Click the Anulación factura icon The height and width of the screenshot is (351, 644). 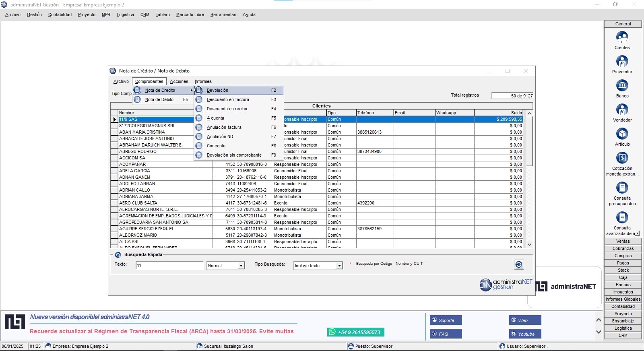(199, 127)
